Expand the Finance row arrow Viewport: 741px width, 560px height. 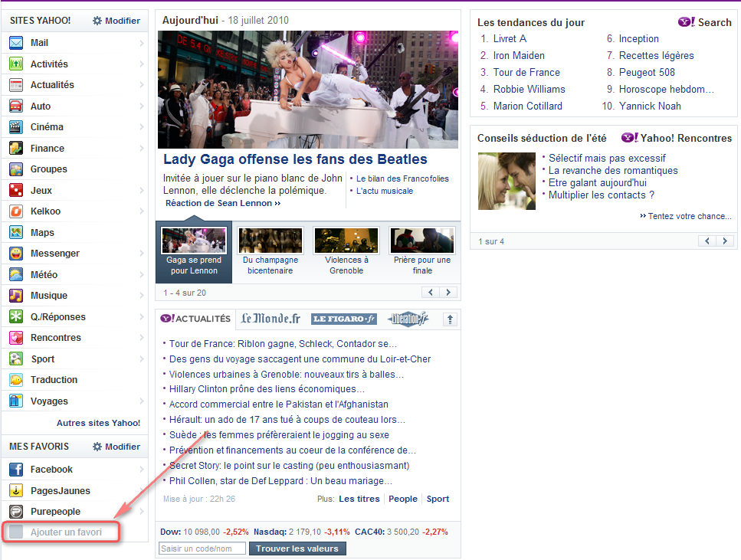[142, 148]
